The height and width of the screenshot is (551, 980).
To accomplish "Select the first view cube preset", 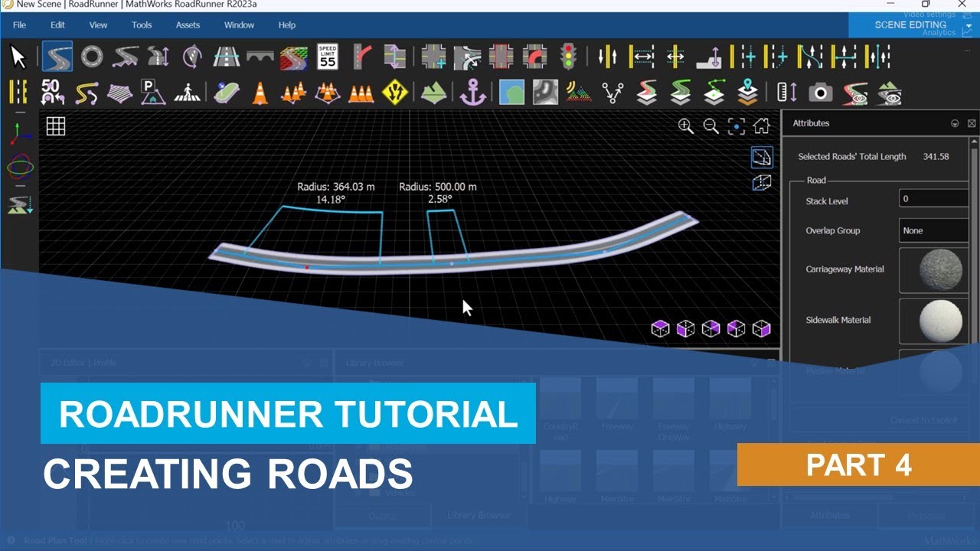I will click(660, 329).
